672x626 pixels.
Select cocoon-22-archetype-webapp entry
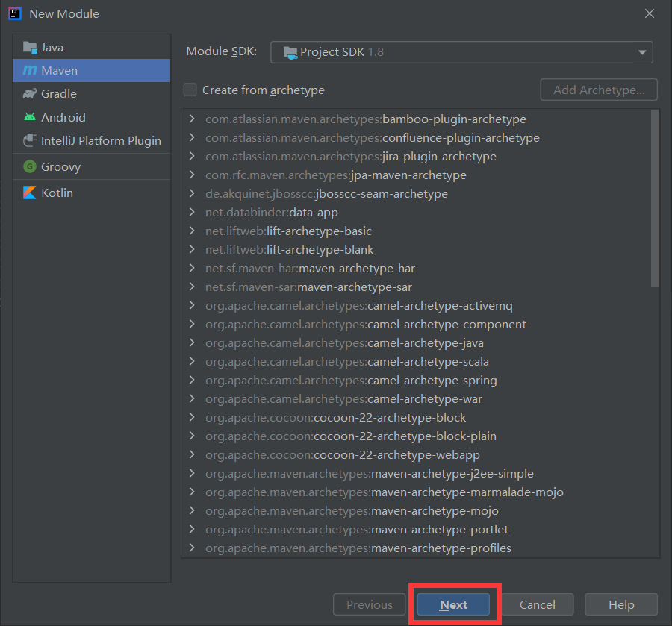pos(343,454)
